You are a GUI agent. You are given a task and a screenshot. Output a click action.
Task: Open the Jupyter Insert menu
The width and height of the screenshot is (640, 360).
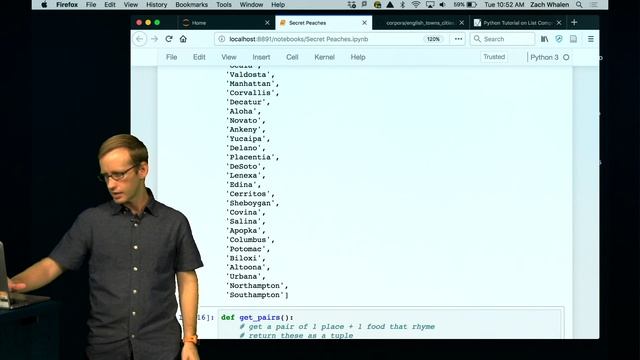pos(261,57)
